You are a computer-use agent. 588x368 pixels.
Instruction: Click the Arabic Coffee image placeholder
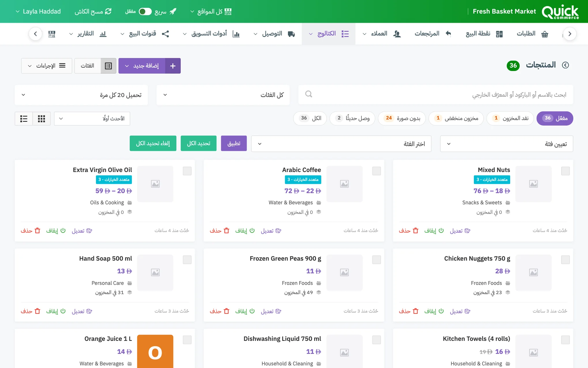(x=344, y=184)
